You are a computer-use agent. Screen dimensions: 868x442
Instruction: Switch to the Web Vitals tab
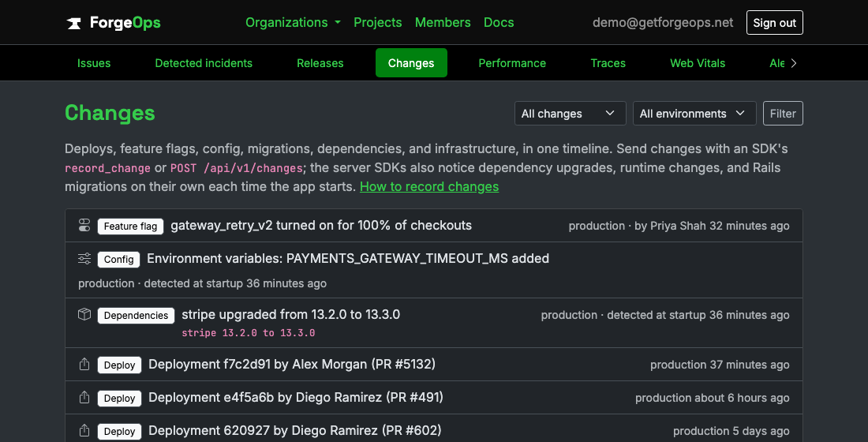[x=698, y=63]
